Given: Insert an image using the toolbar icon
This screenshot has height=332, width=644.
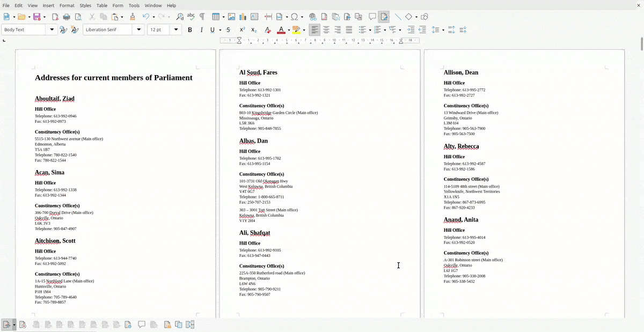Looking at the screenshot, I should [x=231, y=17].
